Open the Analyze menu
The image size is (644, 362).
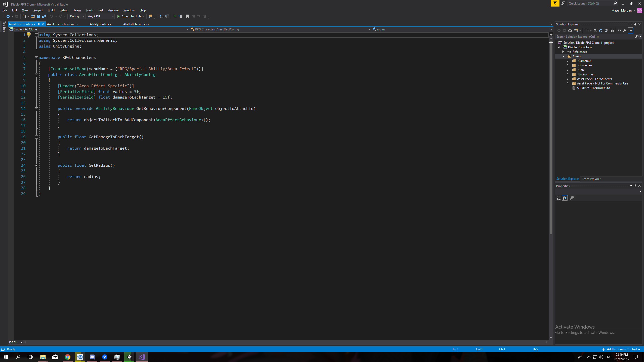click(113, 10)
